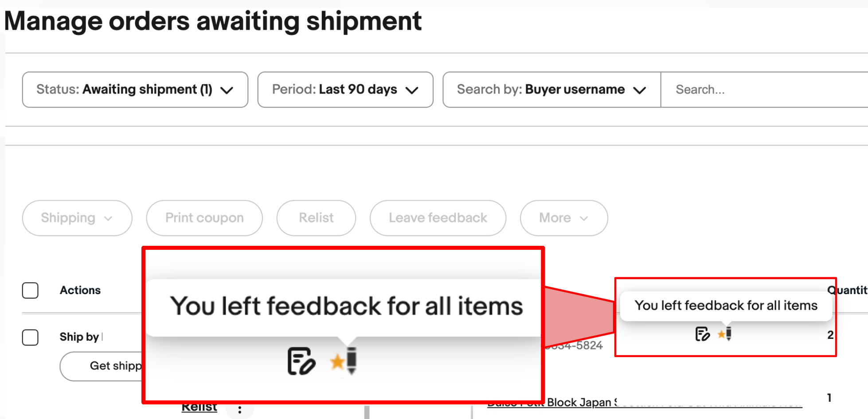Click the small star feedback-left icon
The width and height of the screenshot is (868, 419).
tap(724, 334)
